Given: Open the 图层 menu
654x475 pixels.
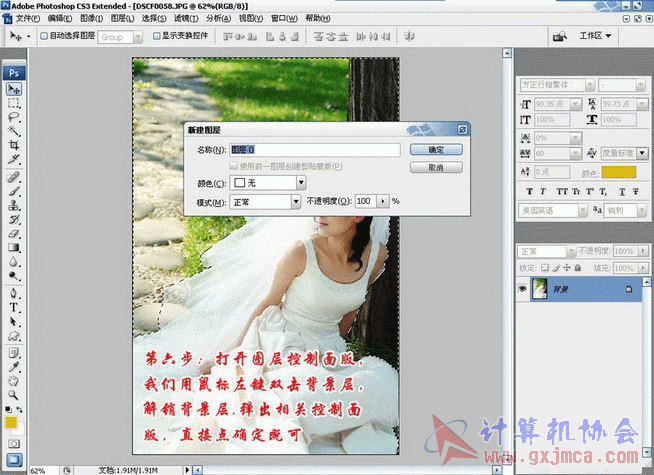Looking at the screenshot, I should (122, 18).
